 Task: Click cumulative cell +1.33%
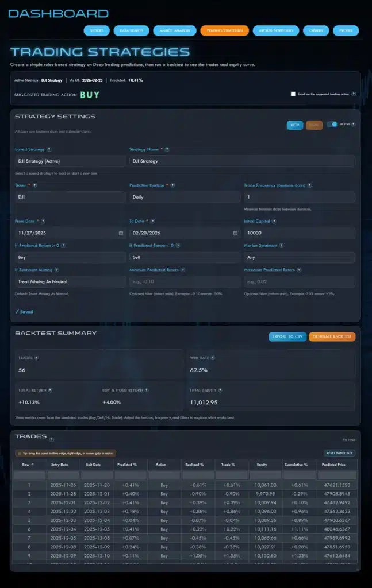299,556
